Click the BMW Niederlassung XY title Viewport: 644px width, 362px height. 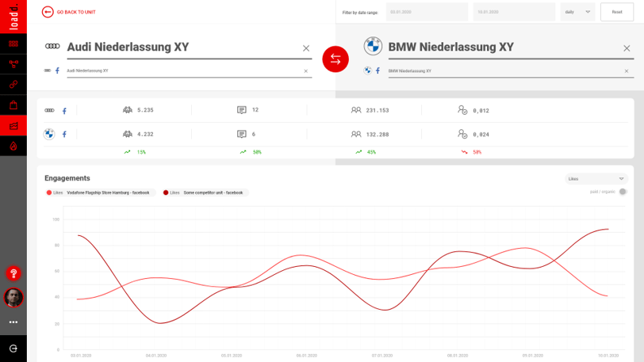pos(451,47)
